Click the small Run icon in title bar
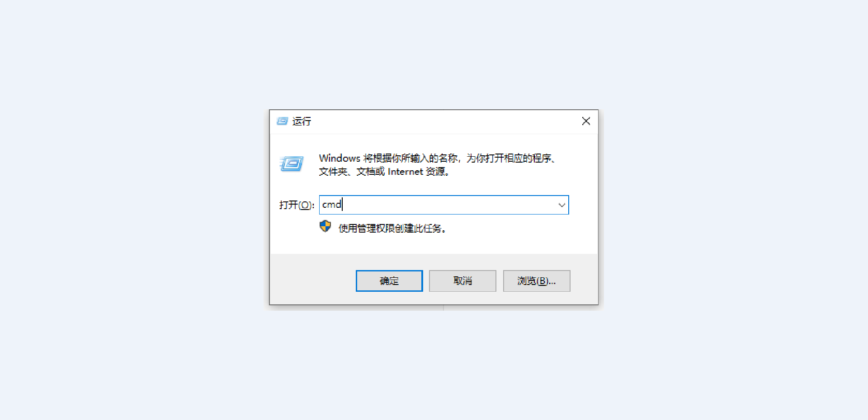 point(282,121)
